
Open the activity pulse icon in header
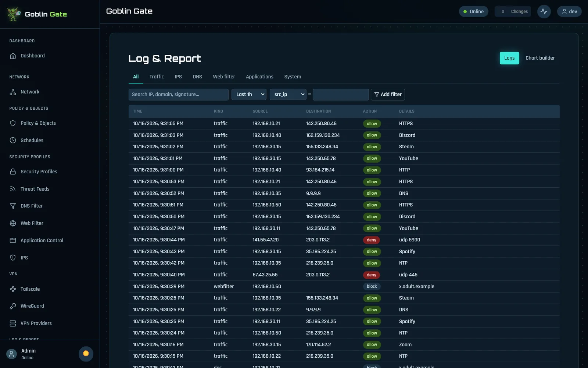544,11
